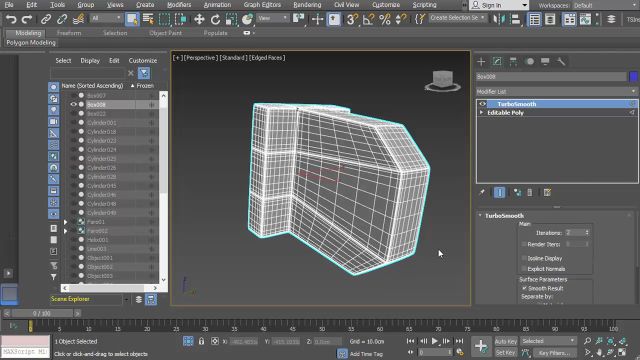Open the key mode 'Selected' dropdown
This screenshot has height=360, width=640.
point(548,341)
